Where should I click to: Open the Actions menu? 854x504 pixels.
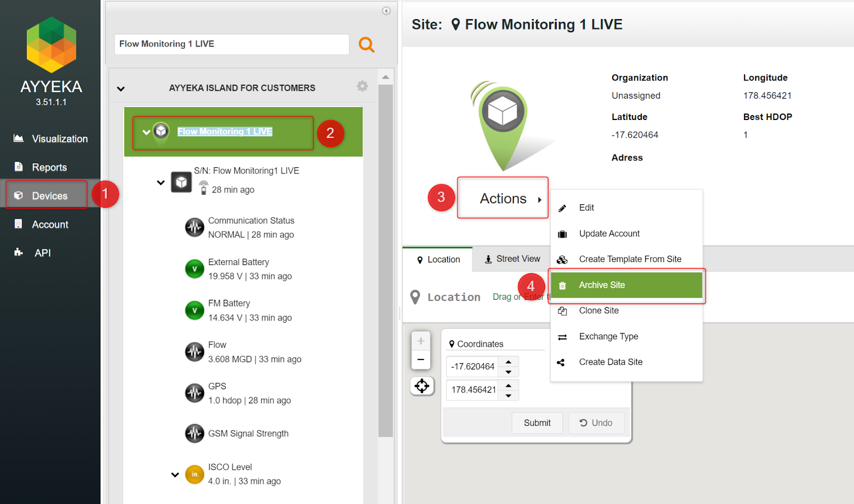503,198
